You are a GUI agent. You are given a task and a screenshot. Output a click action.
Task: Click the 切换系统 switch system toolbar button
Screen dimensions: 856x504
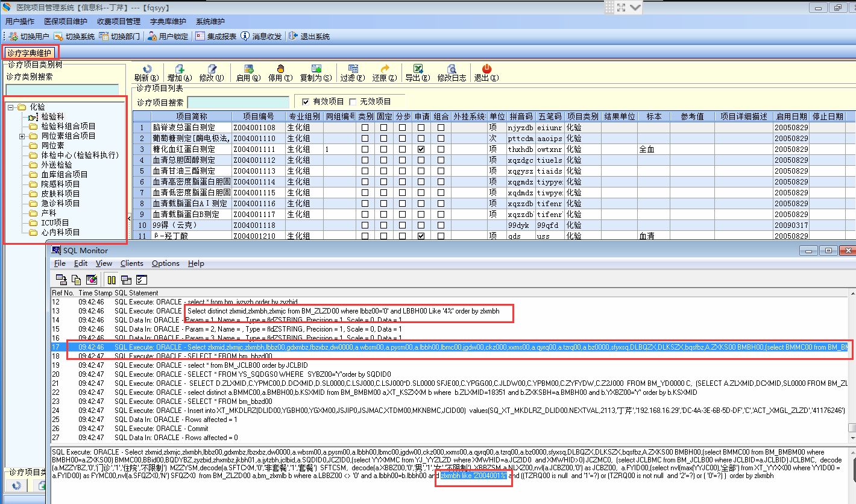74,36
